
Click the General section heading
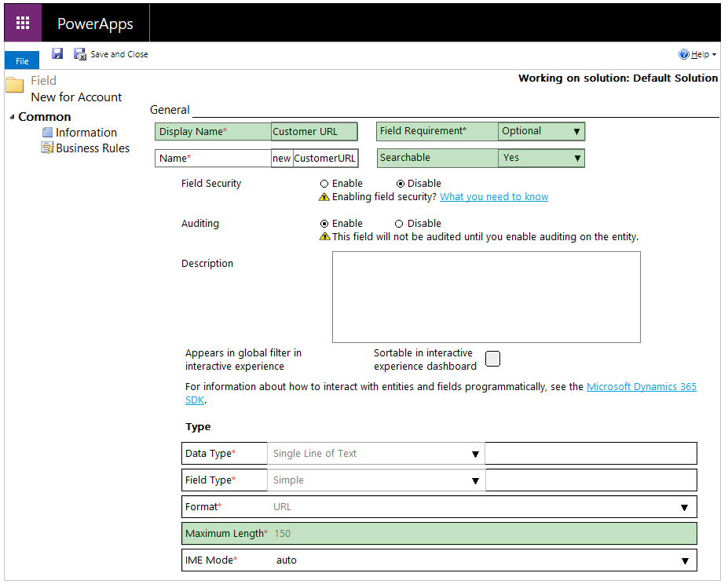170,110
